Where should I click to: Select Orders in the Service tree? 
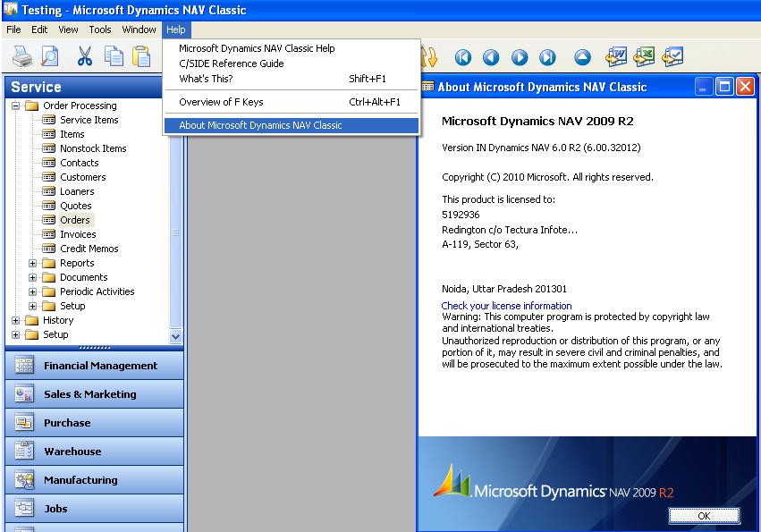pyautogui.click(x=75, y=220)
